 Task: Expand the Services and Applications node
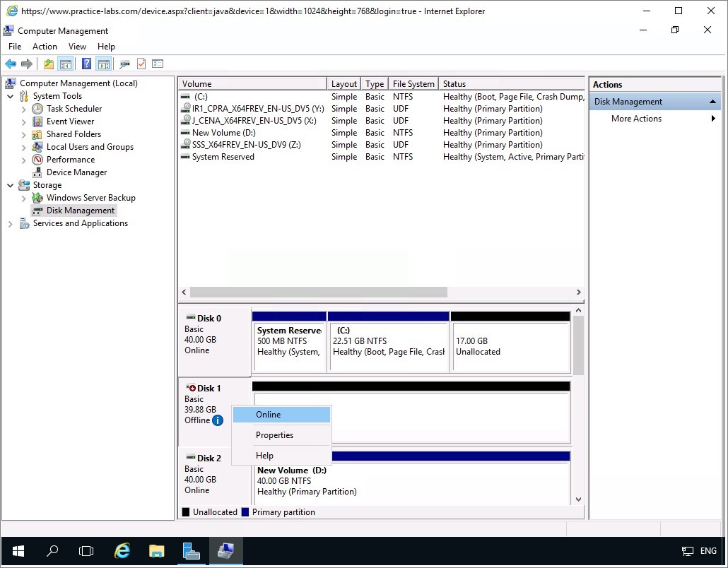point(11,224)
